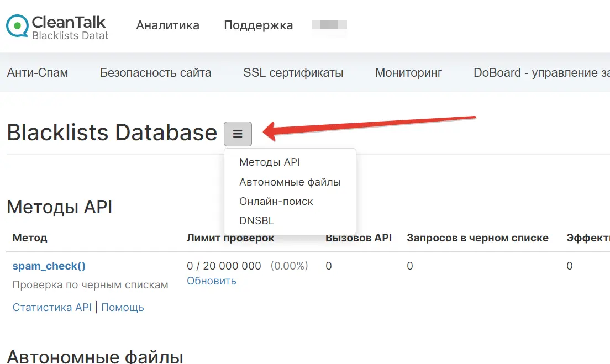This screenshot has width=610, height=364.
Task: Select Автономные файлы in dropdown menu
Action: 290,182
